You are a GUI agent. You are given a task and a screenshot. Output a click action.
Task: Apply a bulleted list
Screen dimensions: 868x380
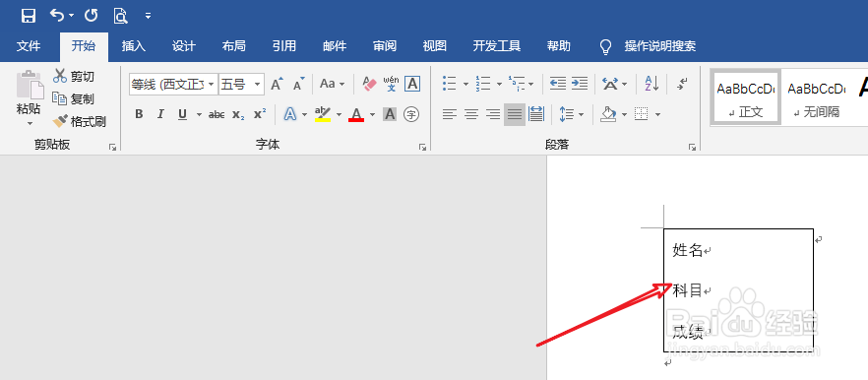pyautogui.click(x=450, y=85)
